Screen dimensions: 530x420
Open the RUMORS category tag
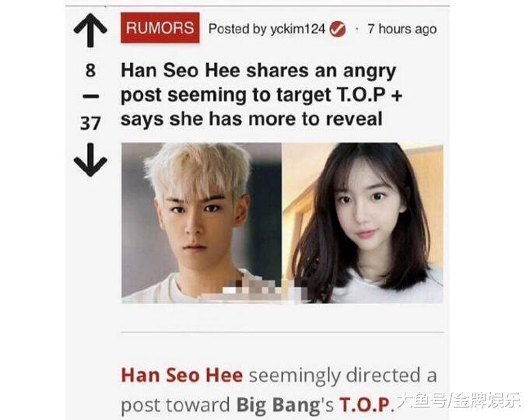(160, 28)
